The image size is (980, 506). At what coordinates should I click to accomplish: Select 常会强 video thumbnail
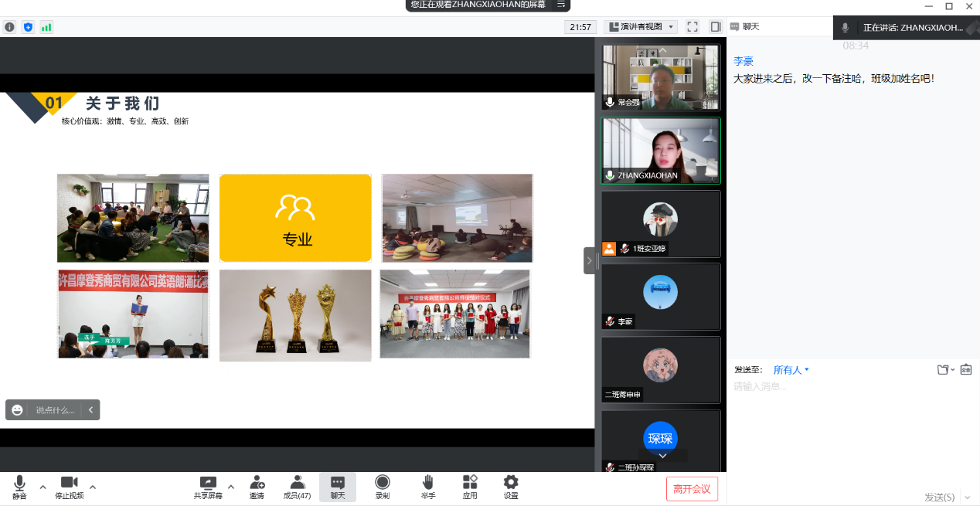coord(661,77)
